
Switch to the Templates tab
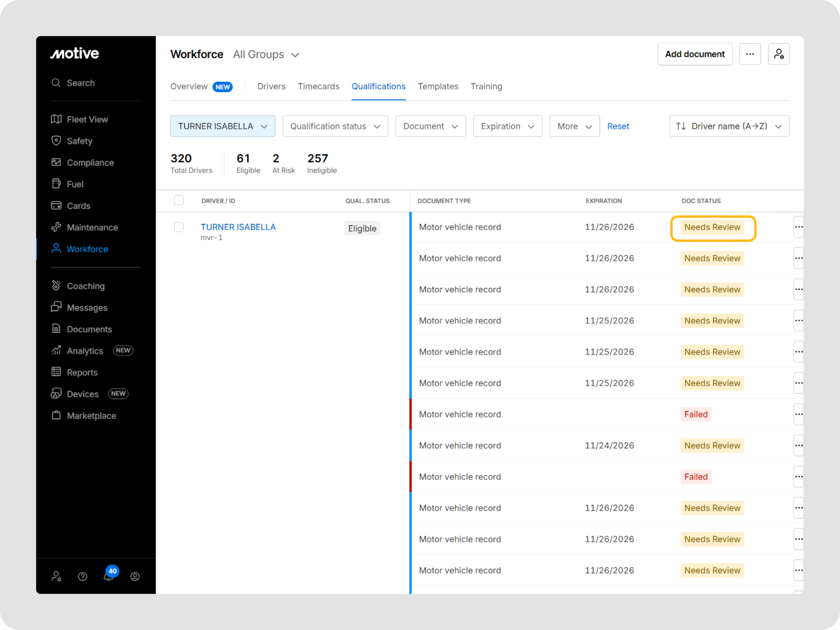[x=438, y=87]
